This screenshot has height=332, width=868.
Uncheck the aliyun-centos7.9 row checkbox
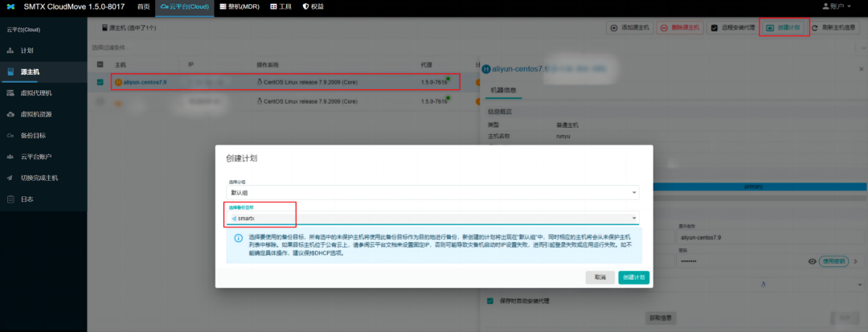point(100,83)
